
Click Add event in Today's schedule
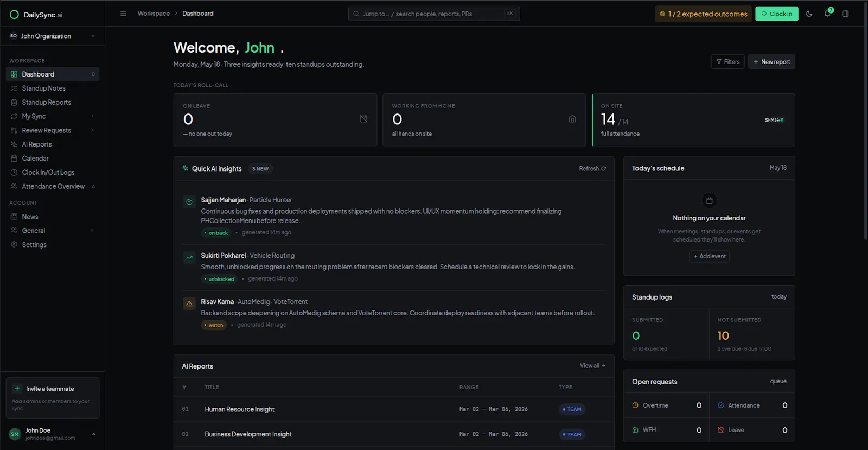click(709, 256)
